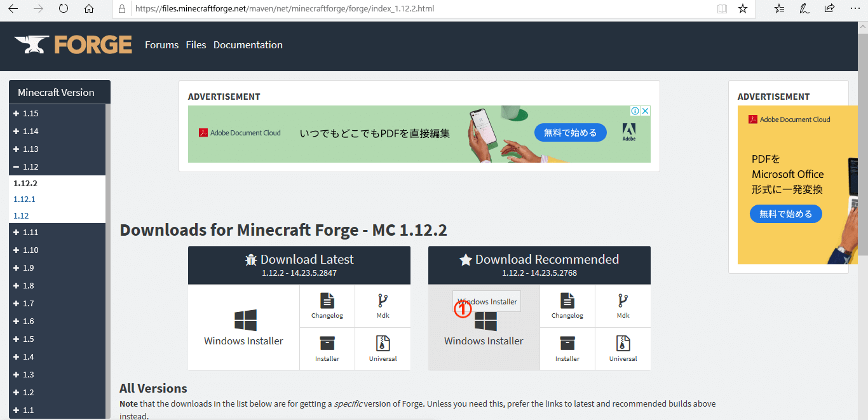
Task: Download Universal under Download Recommended
Action: 623,349
